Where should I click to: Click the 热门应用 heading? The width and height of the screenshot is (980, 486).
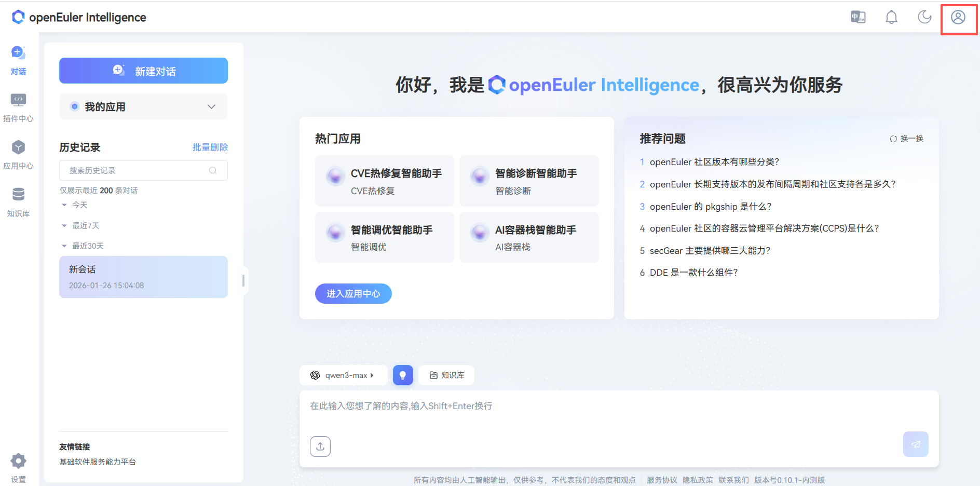[338, 139]
